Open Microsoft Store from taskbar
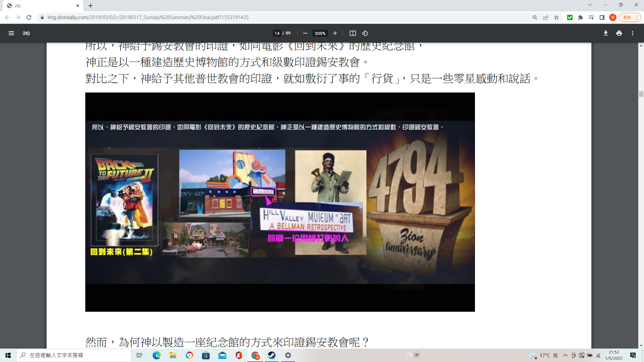 [206, 355]
